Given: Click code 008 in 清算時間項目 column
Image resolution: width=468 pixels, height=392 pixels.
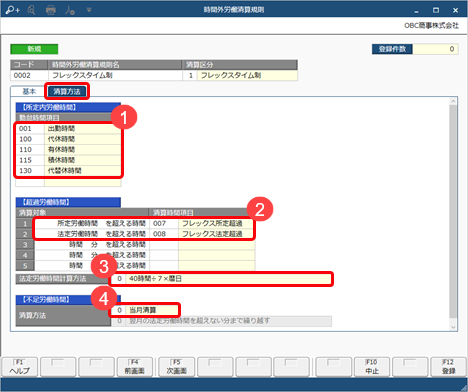Looking at the screenshot, I should point(163,234).
